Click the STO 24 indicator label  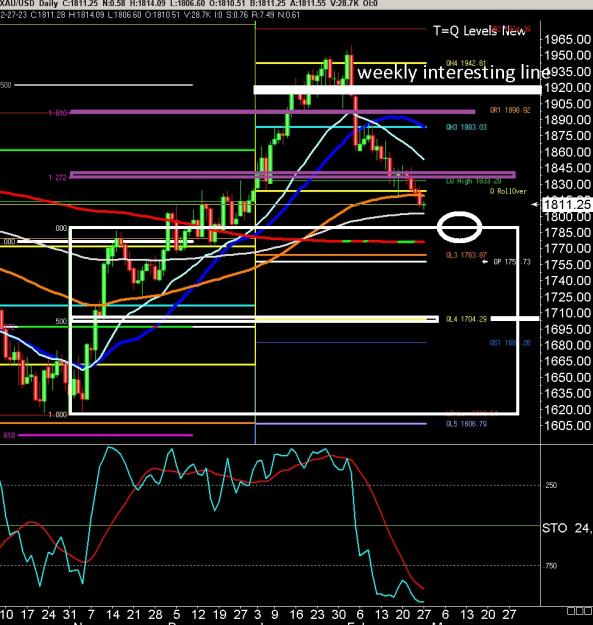point(567,529)
